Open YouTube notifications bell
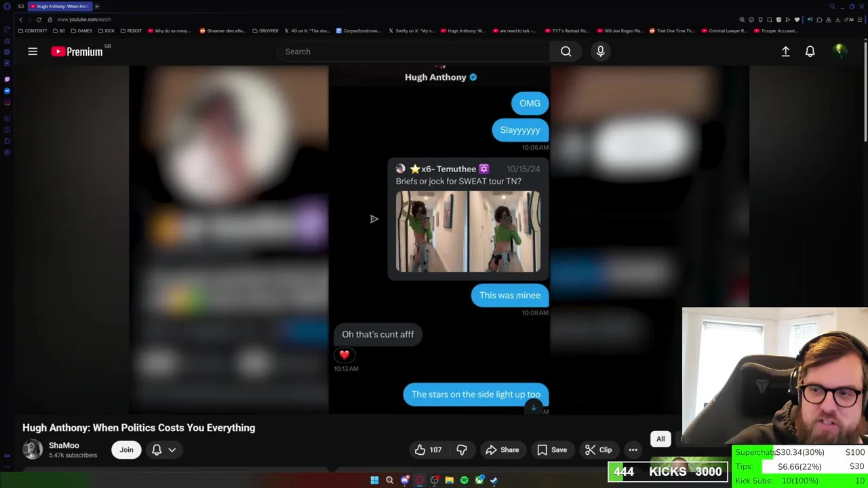This screenshot has width=868, height=488. [810, 52]
